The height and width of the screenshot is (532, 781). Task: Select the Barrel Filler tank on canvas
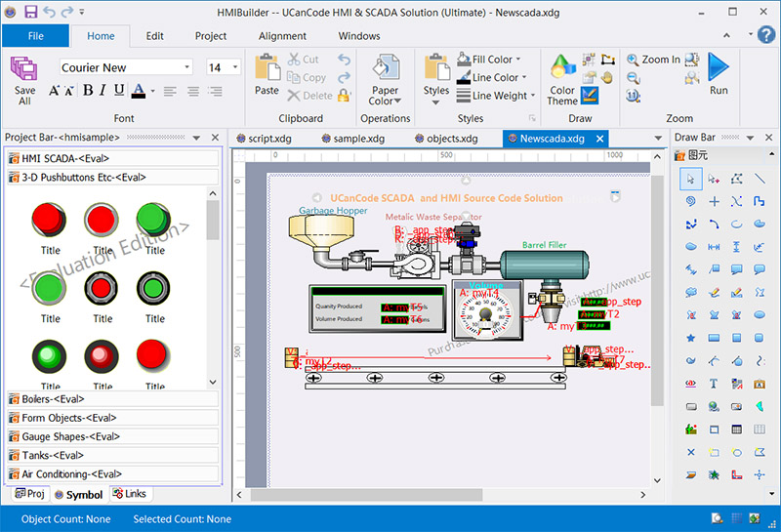click(x=545, y=265)
